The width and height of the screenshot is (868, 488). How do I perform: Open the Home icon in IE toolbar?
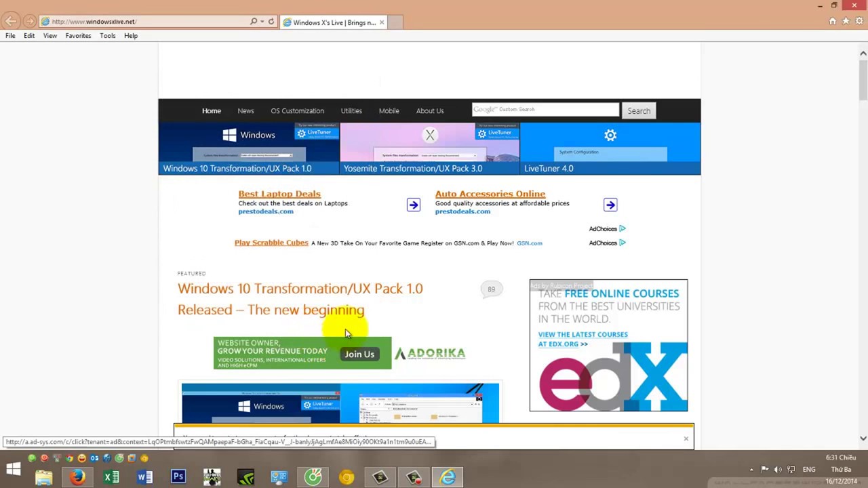(x=833, y=22)
